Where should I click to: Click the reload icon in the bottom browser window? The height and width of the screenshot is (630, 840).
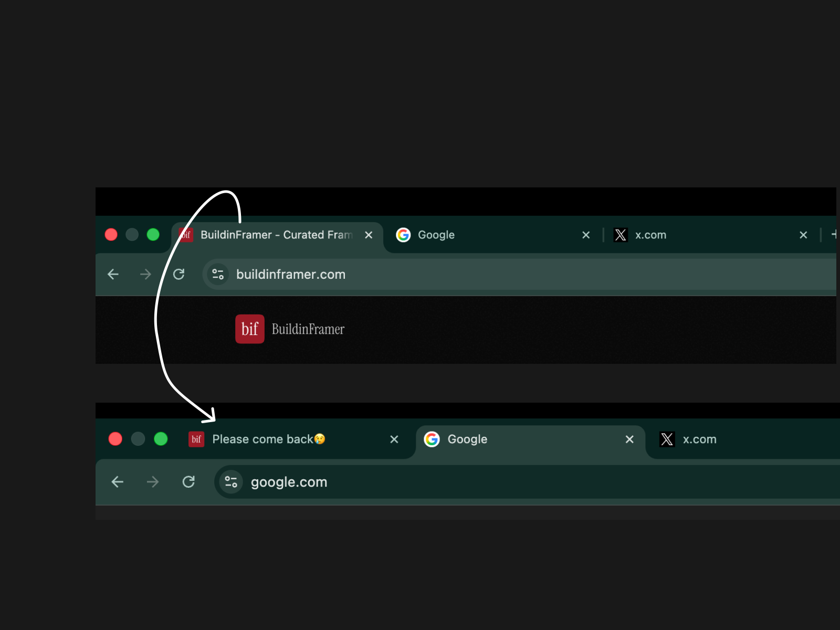(x=188, y=482)
